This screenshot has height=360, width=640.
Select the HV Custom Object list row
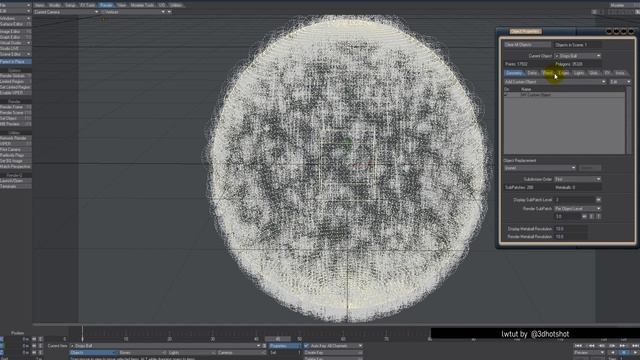tap(564, 95)
